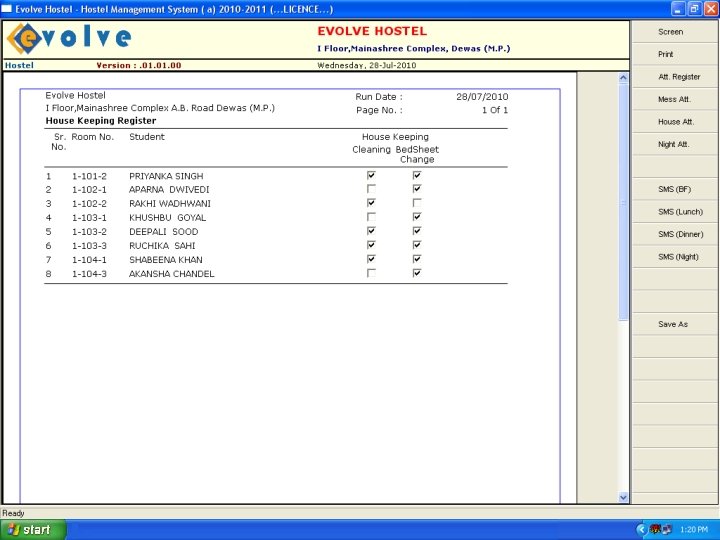Send SMS (BF) notification

(675, 189)
